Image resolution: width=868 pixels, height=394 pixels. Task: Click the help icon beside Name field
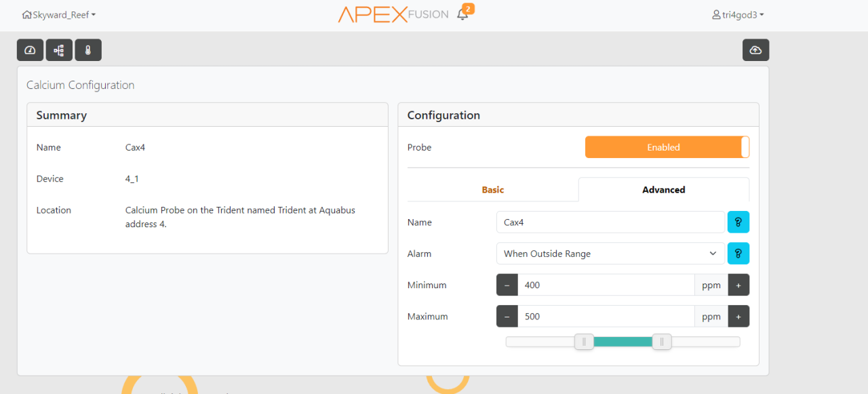click(x=738, y=222)
